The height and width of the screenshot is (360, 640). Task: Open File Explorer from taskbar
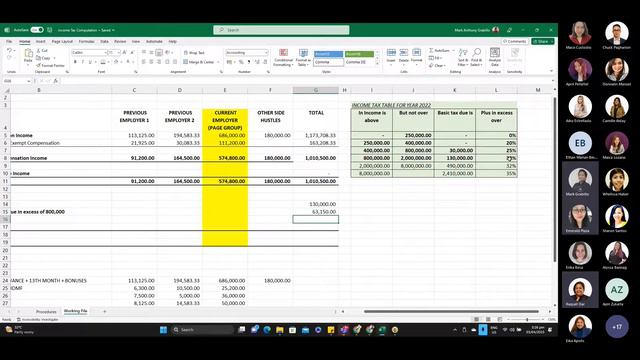tap(280, 330)
